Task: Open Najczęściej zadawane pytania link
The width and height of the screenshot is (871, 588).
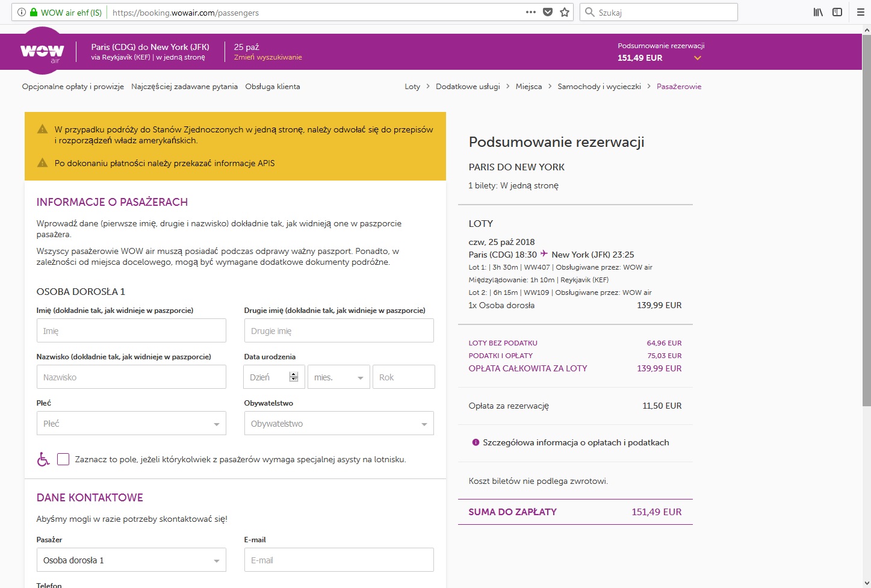Action: [x=184, y=87]
